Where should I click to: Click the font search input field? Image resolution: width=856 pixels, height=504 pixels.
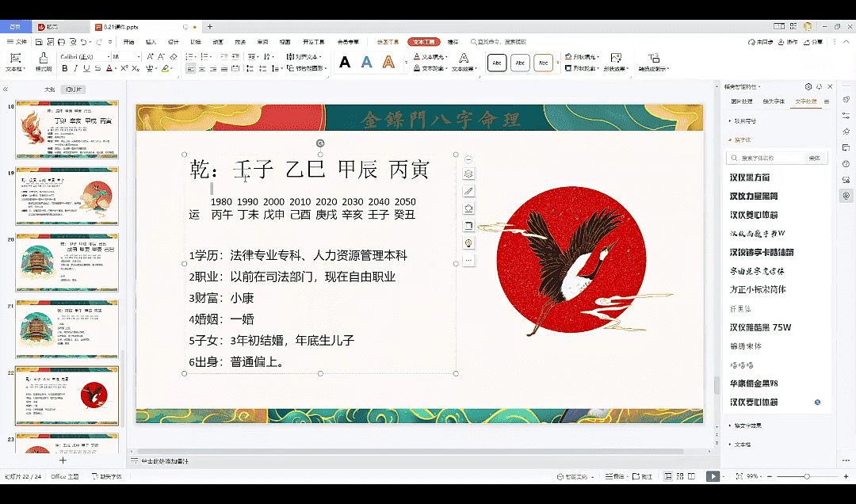(x=773, y=158)
